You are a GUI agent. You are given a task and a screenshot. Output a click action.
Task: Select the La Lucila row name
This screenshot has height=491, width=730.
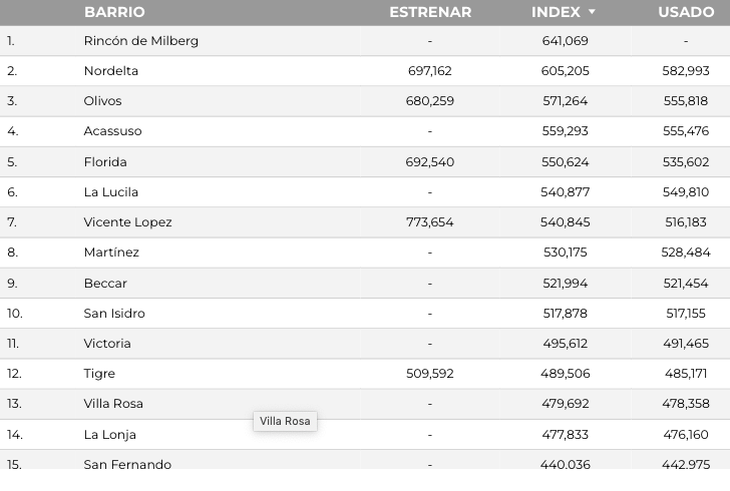[111, 192]
